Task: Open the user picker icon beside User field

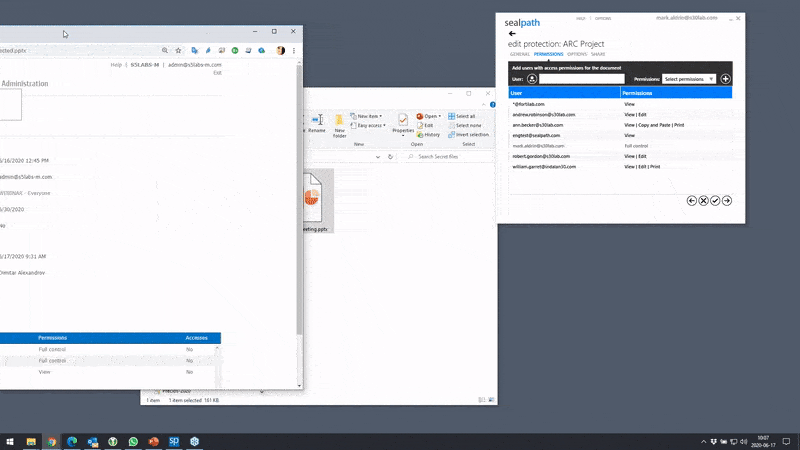Action: point(532,79)
